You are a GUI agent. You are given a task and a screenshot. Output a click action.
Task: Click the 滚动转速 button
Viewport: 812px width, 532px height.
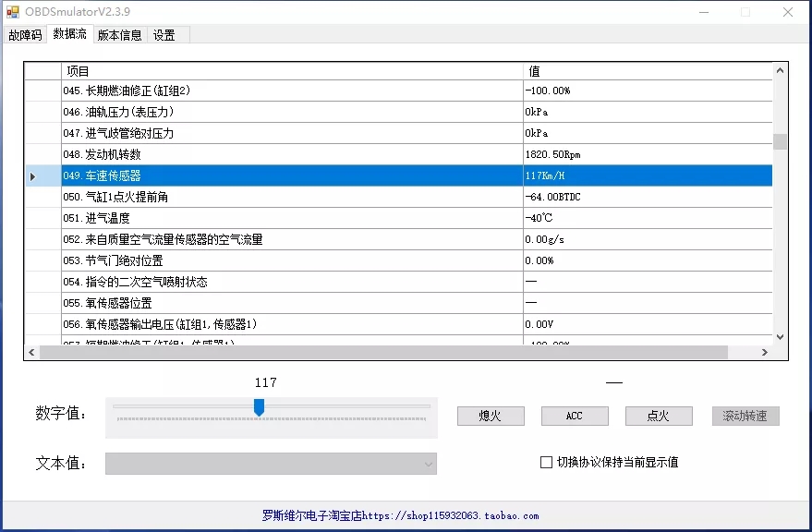click(x=745, y=416)
